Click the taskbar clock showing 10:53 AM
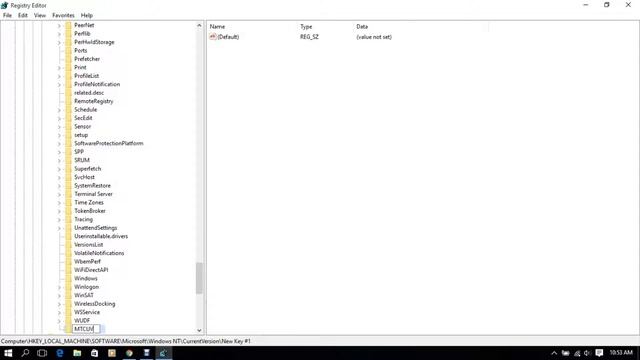Image resolution: width=640 pixels, height=360 pixels. click(x=621, y=353)
